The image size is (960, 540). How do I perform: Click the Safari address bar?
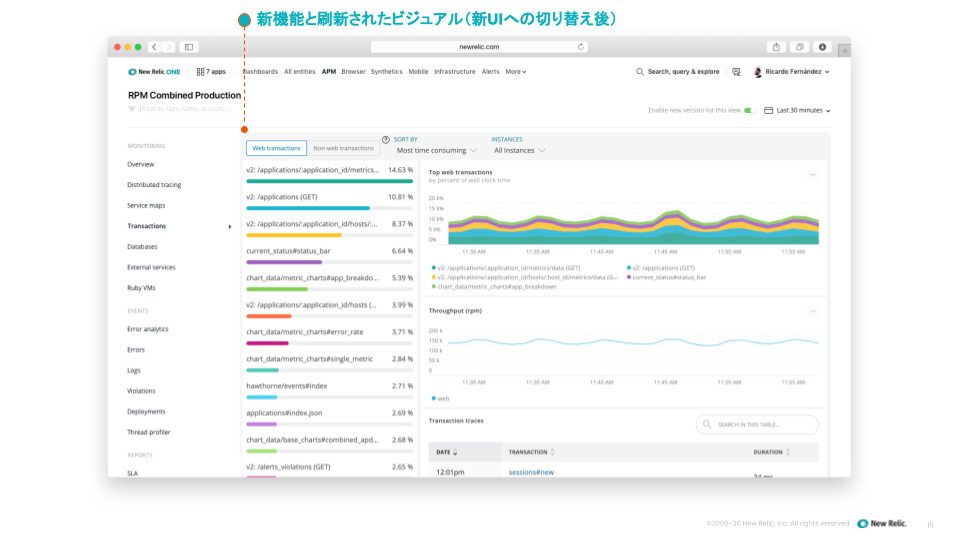479,47
